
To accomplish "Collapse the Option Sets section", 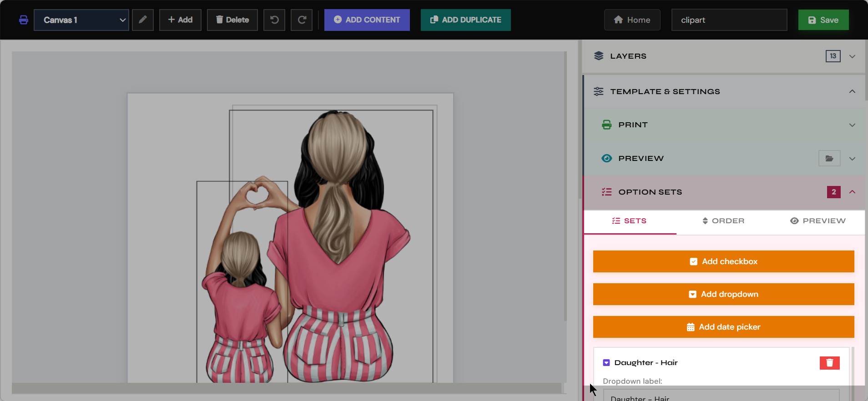I will [x=852, y=192].
